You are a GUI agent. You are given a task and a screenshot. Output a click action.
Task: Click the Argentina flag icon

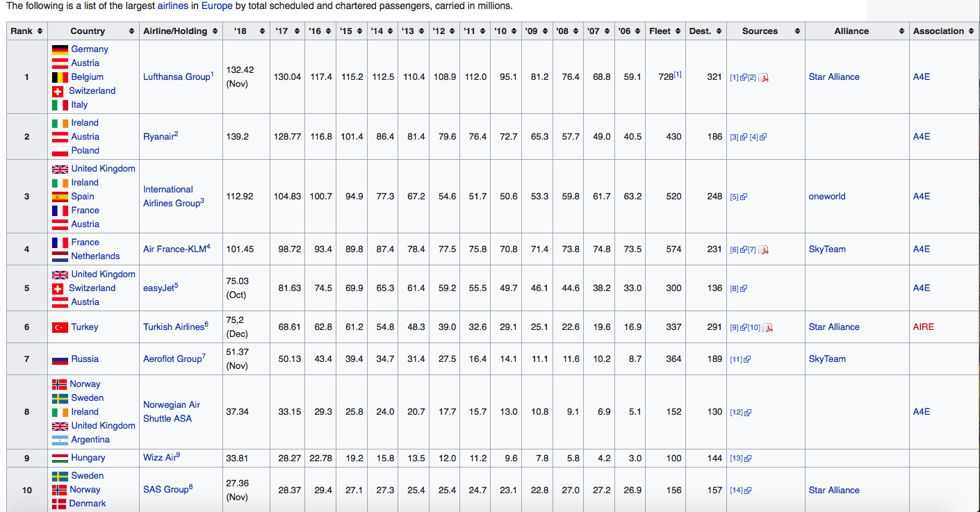(60, 440)
